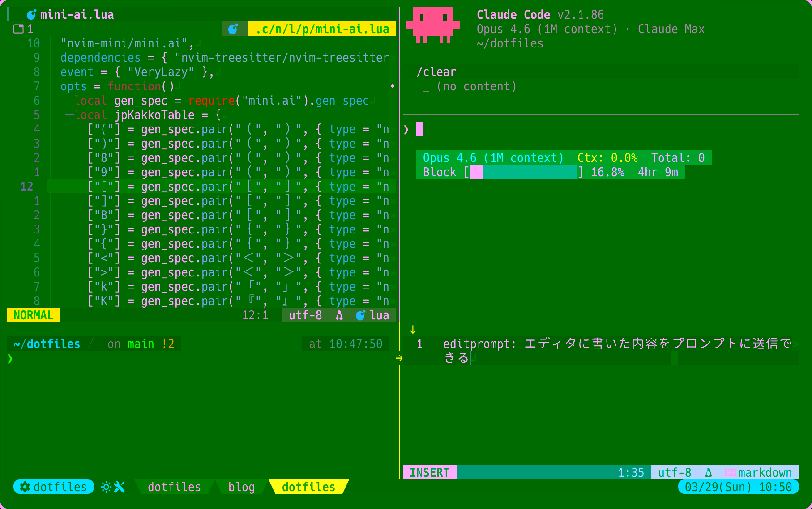Switch to the first dotfiles window tab

pos(174,487)
